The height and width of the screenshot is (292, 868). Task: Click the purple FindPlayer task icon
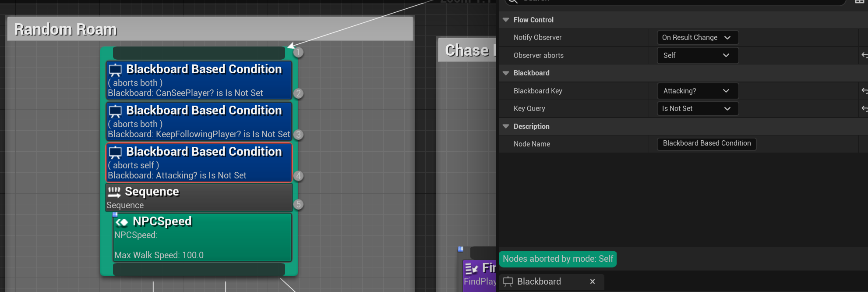click(x=471, y=268)
